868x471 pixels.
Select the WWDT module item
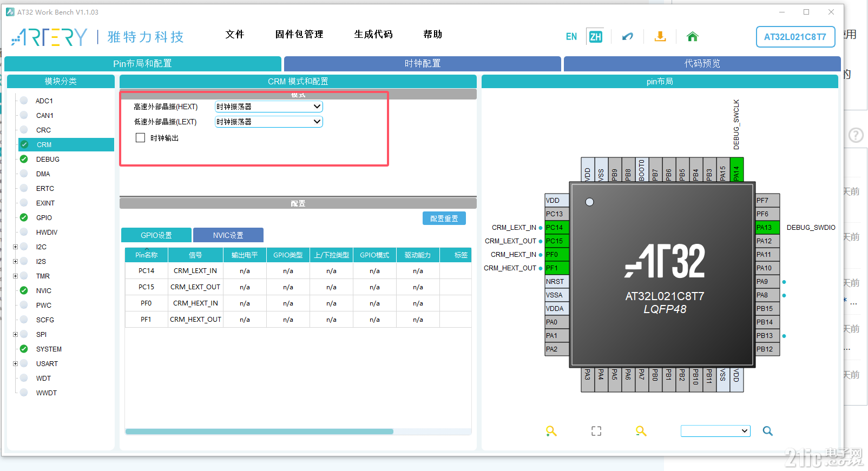tap(47, 393)
